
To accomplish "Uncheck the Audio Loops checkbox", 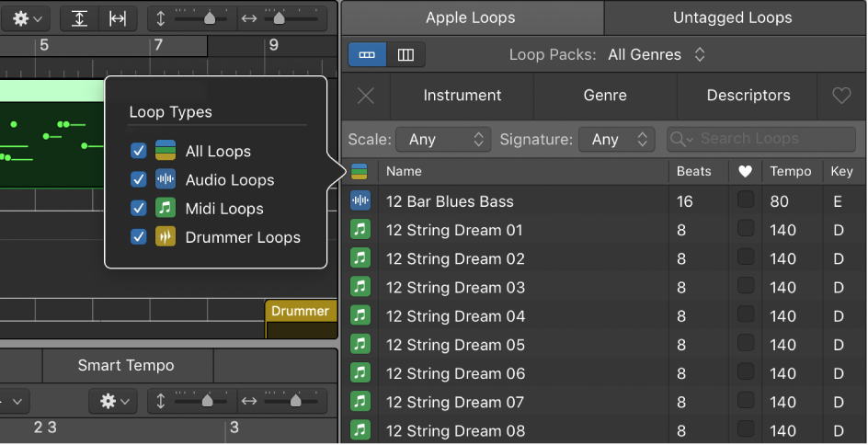I will 139,179.
